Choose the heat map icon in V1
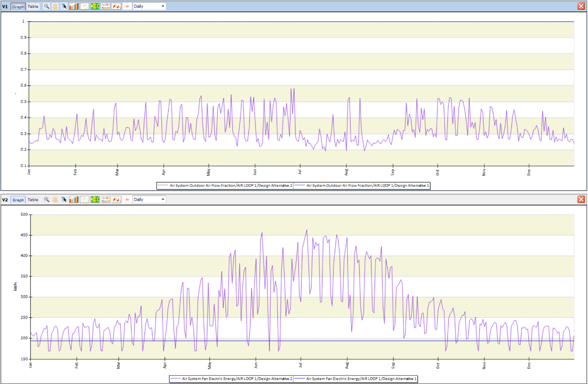This screenshot has width=588, height=384. click(x=95, y=6)
